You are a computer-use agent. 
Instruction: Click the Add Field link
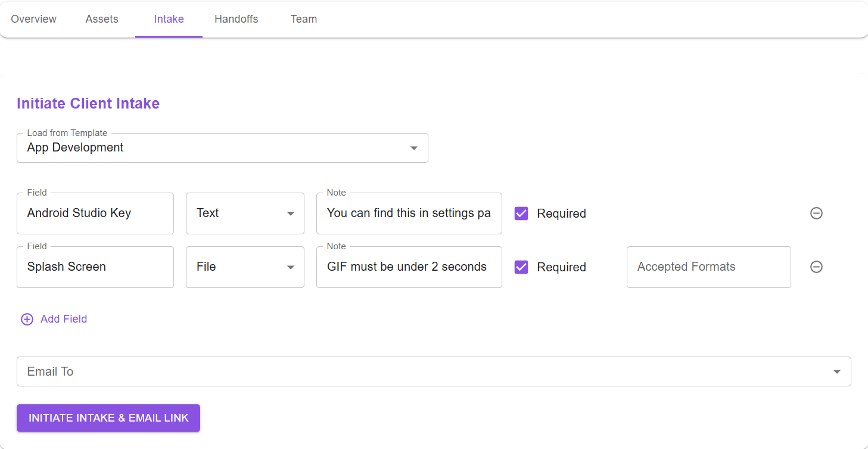tap(64, 319)
